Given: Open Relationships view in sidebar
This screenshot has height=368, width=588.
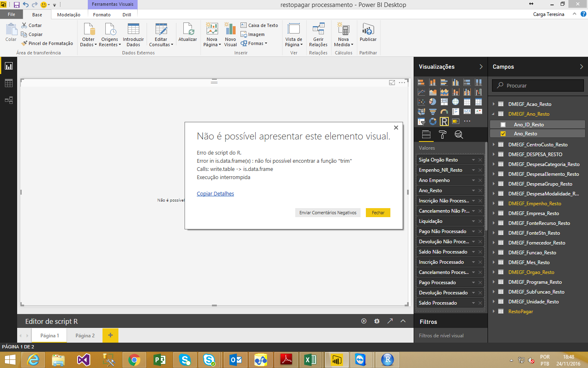Looking at the screenshot, I should [9, 100].
